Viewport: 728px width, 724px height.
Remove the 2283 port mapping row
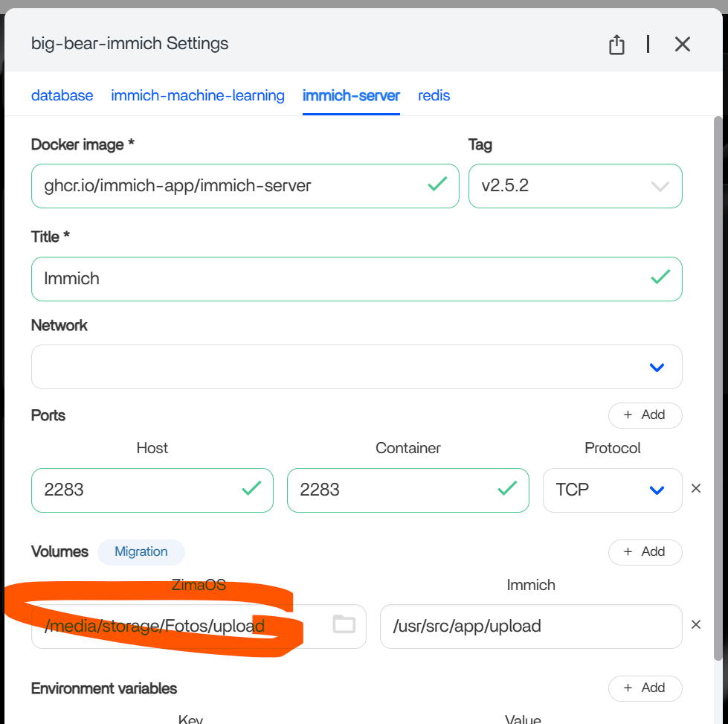click(x=696, y=489)
